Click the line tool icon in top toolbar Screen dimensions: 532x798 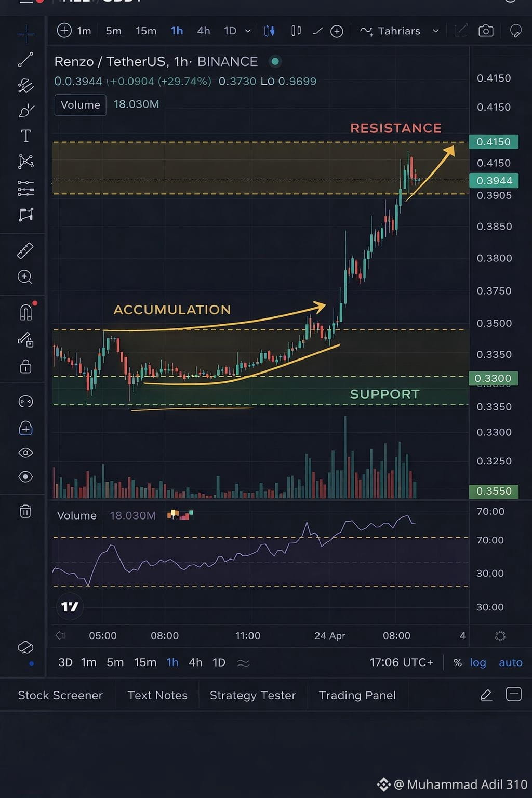pos(317,32)
